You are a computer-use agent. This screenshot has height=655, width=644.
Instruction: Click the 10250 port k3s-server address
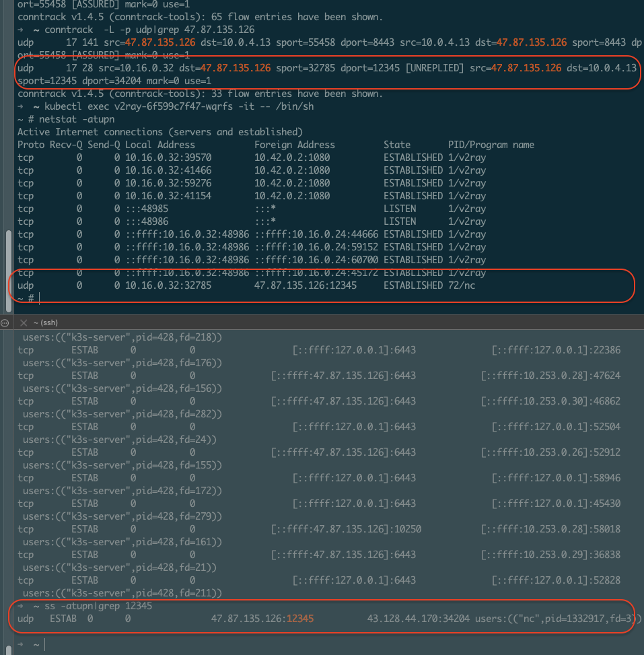(346, 529)
